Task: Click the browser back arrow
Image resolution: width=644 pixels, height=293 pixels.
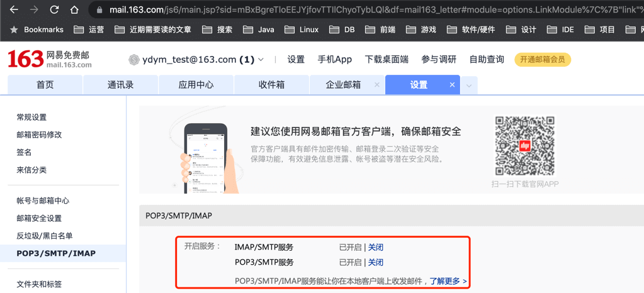Action: pyautogui.click(x=14, y=10)
